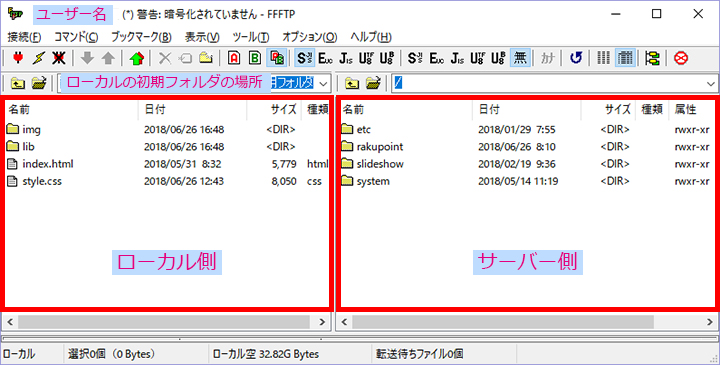Enable Binary transfer mode (B)
Image resolution: width=720 pixels, height=365 pixels.
click(x=255, y=58)
